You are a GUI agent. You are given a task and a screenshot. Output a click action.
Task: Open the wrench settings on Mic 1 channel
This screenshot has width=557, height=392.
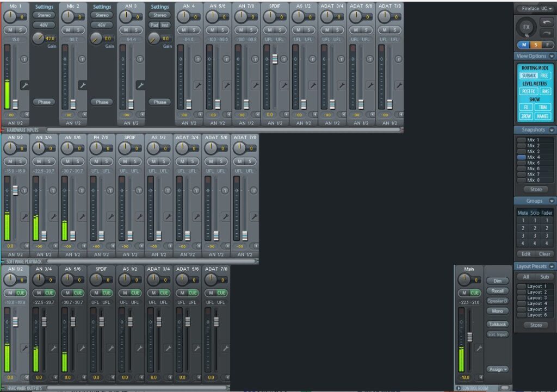(x=24, y=85)
